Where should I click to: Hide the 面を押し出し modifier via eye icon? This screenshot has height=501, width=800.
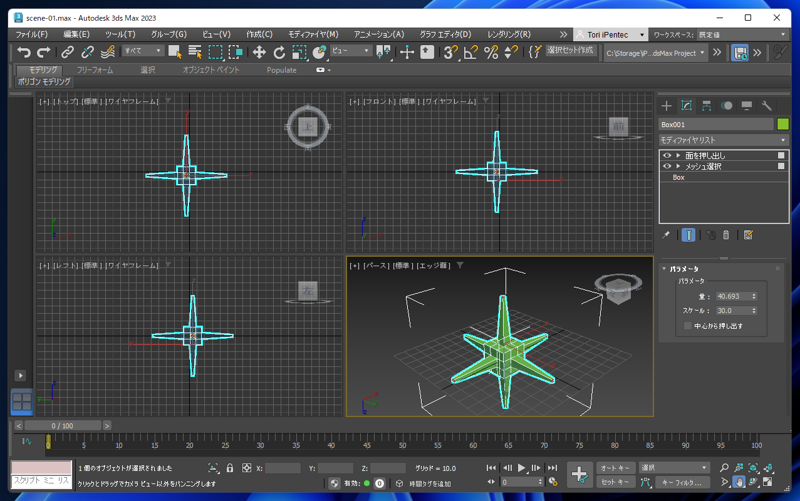667,155
